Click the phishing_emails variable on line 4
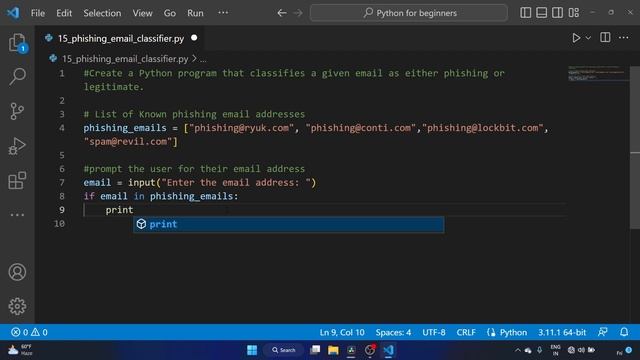Screen dimensions: 640x360 click(x=125, y=128)
